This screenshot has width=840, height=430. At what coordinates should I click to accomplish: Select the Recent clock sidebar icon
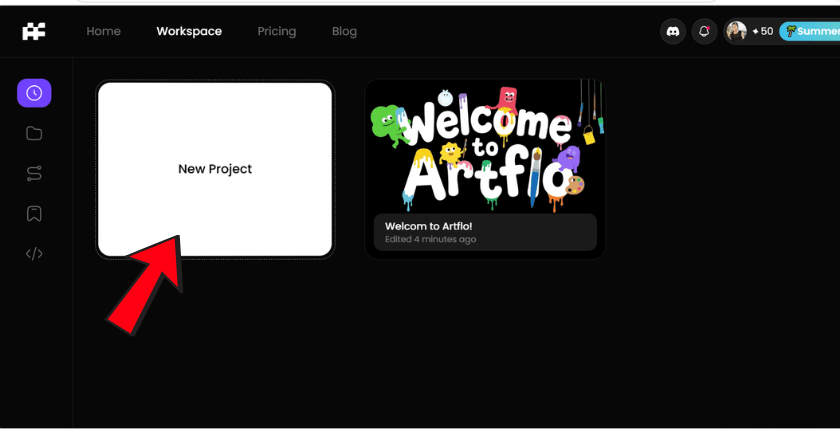34,93
